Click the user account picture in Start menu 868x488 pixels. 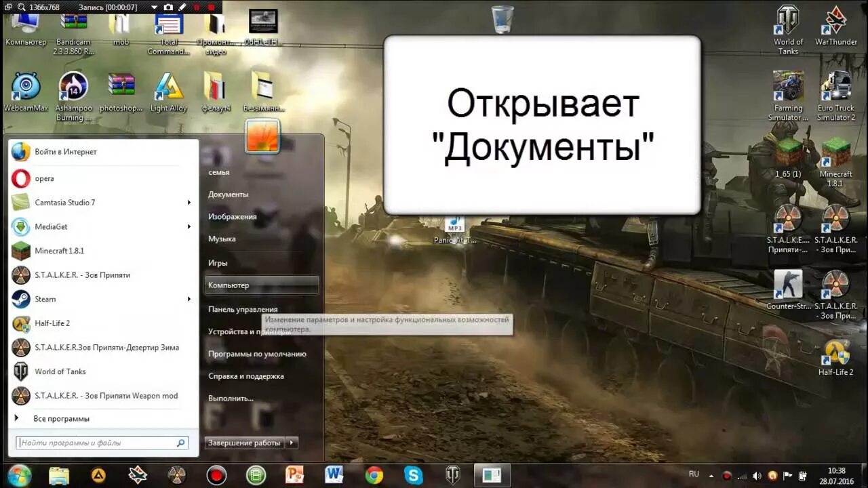262,136
